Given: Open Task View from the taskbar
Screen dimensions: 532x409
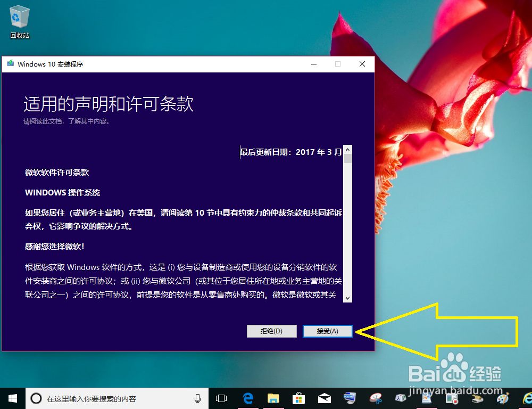Looking at the screenshot, I should [221, 398].
